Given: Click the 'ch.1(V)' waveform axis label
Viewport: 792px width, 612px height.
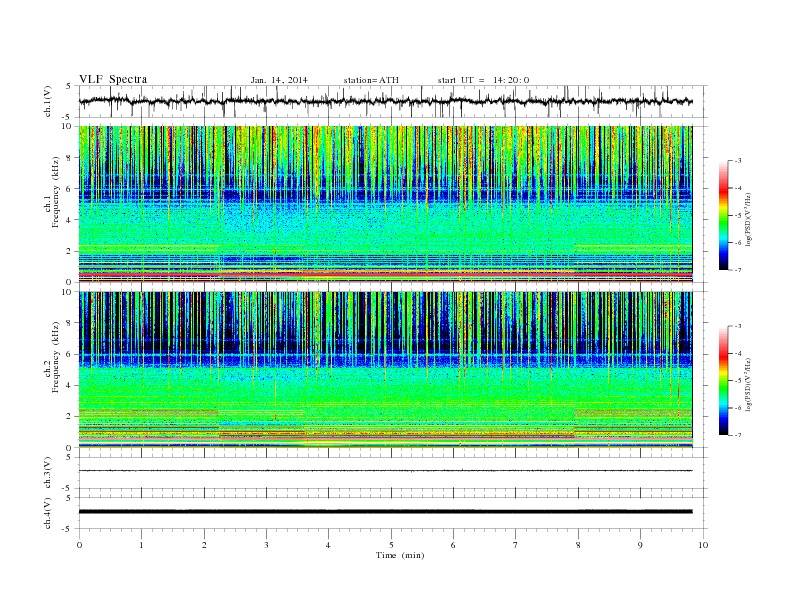Looking at the screenshot, I should coord(48,101).
